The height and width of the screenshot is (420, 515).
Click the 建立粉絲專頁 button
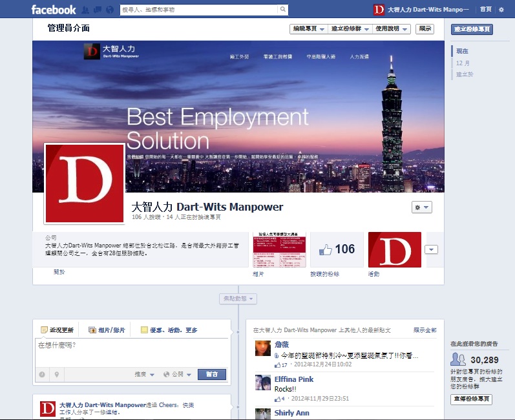click(472, 29)
